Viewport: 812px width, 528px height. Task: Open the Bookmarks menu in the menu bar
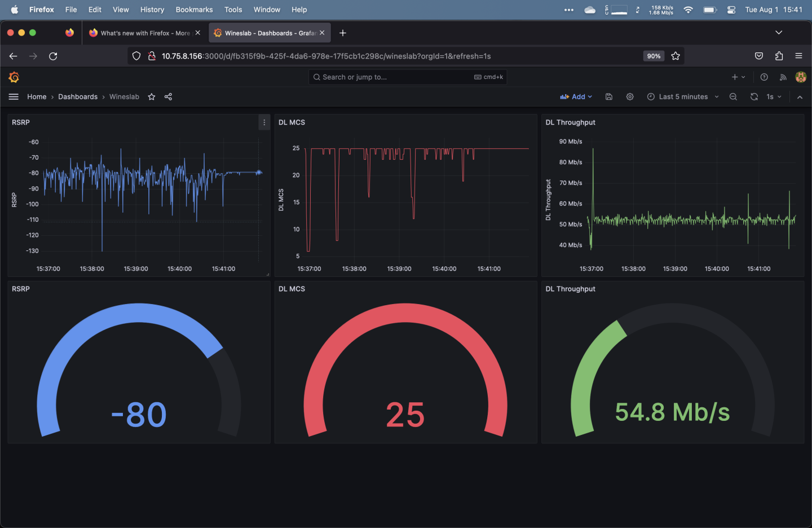(x=194, y=10)
